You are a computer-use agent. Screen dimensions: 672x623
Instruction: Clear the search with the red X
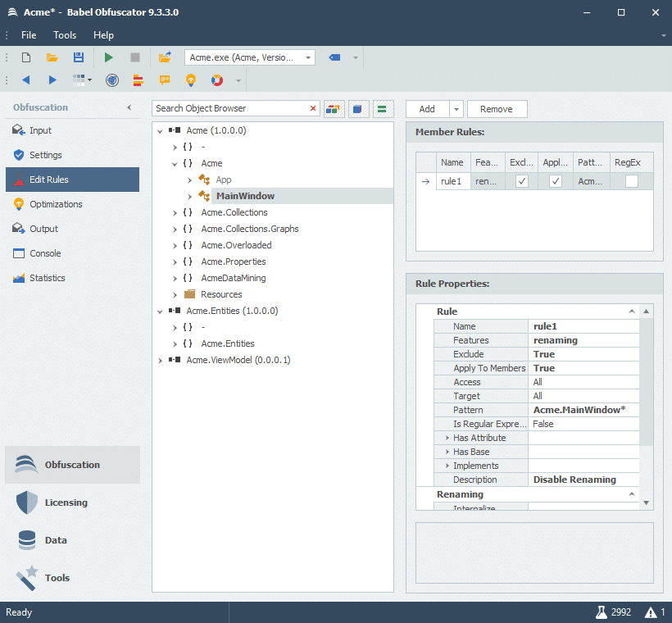tap(313, 108)
